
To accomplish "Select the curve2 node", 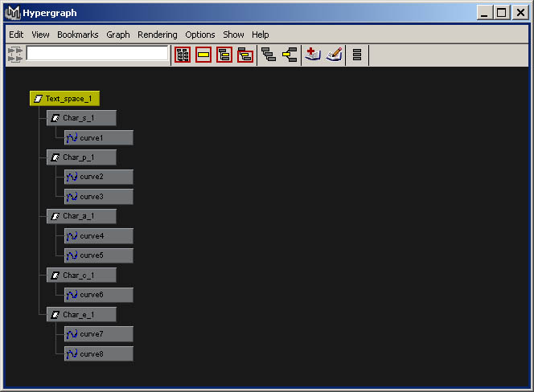I will coord(99,177).
